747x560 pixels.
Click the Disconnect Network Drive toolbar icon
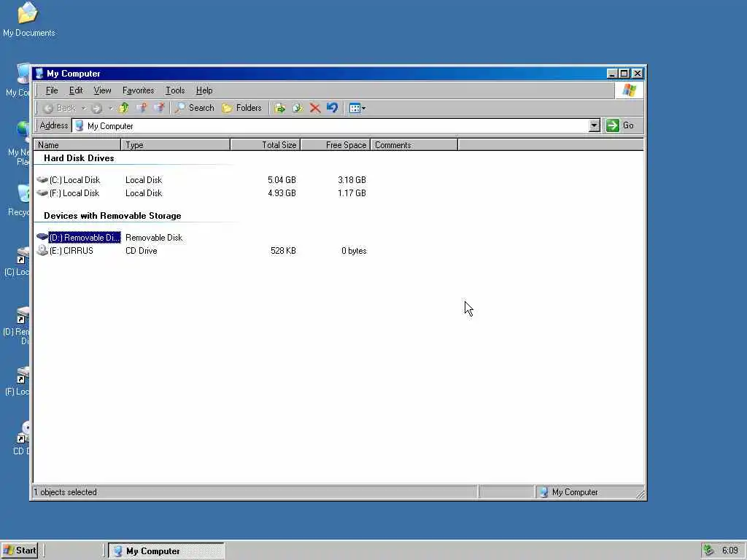[x=159, y=108]
